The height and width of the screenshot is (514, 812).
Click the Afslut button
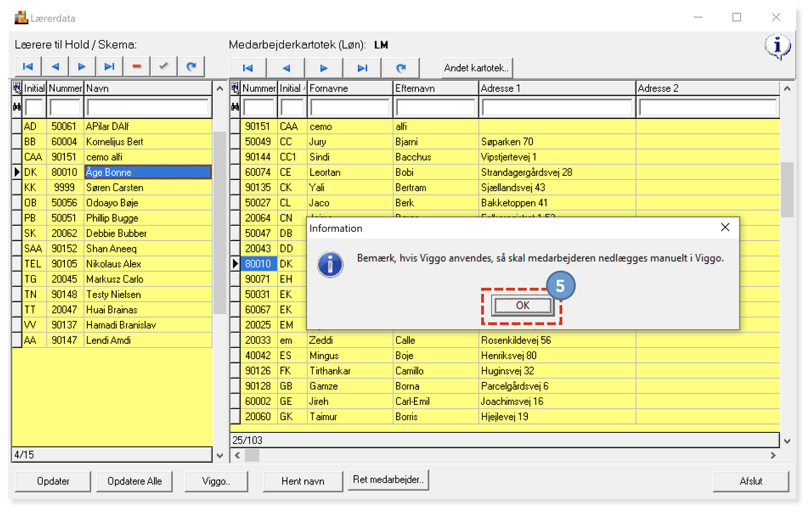click(751, 481)
